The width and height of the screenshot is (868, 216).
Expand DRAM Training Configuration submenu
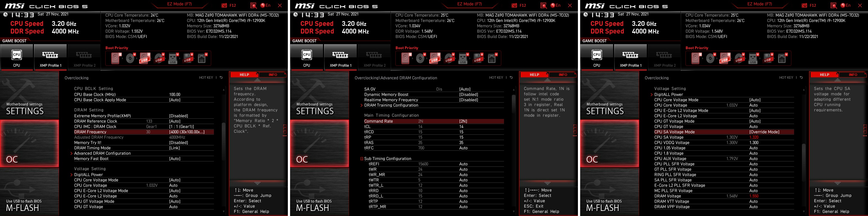[391, 105]
